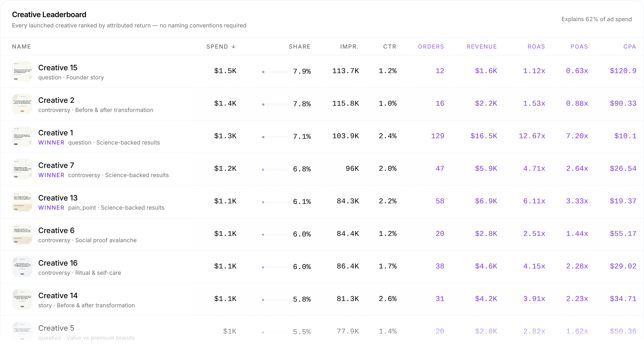The height and width of the screenshot is (349, 644).
Task: Click the $1.5K spend value
Action: [225, 71]
